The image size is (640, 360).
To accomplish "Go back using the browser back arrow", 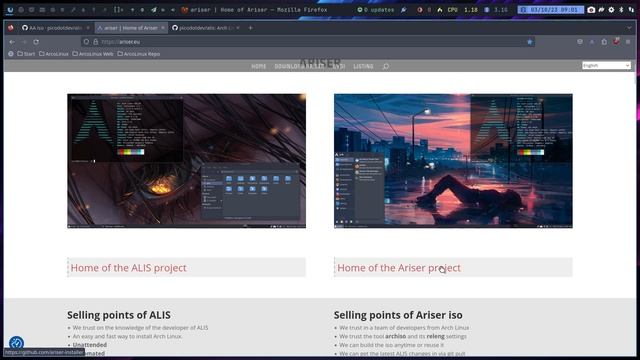I will 12,42.
